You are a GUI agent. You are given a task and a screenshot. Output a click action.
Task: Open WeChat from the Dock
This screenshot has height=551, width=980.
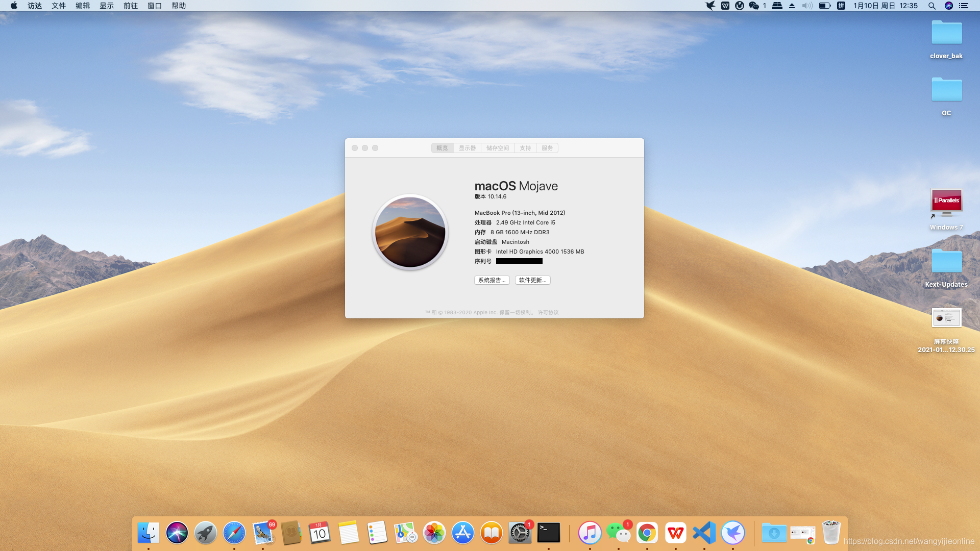[618, 533]
